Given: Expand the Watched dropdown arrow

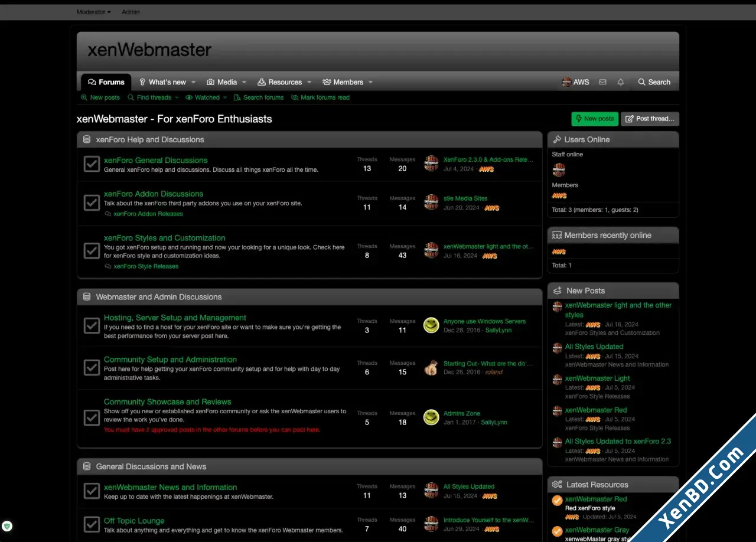Looking at the screenshot, I should point(225,97).
